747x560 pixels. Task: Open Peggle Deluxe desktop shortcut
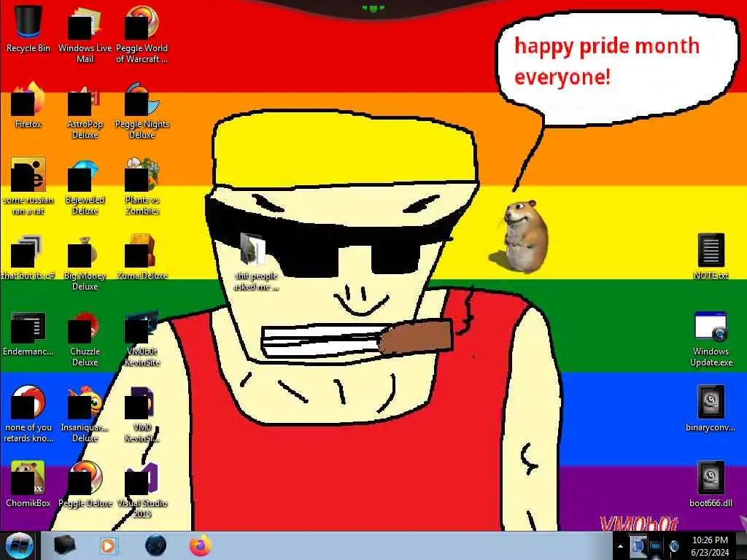(x=85, y=484)
